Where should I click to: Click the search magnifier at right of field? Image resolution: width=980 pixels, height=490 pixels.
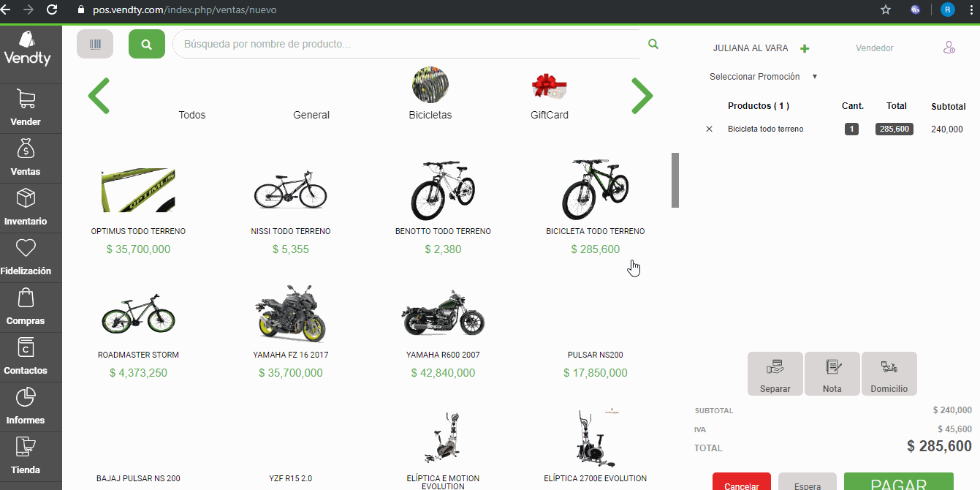653,44
